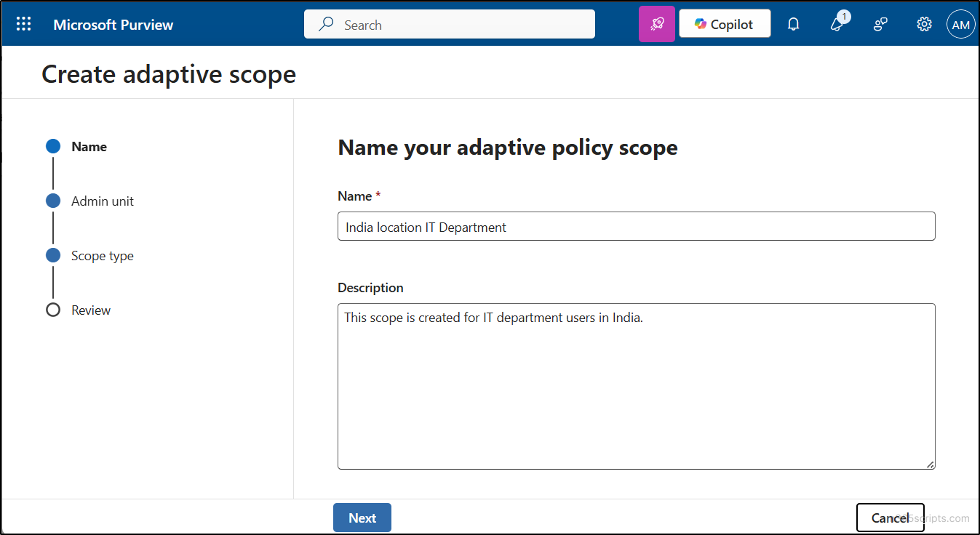Click the Cancel button

(891, 518)
